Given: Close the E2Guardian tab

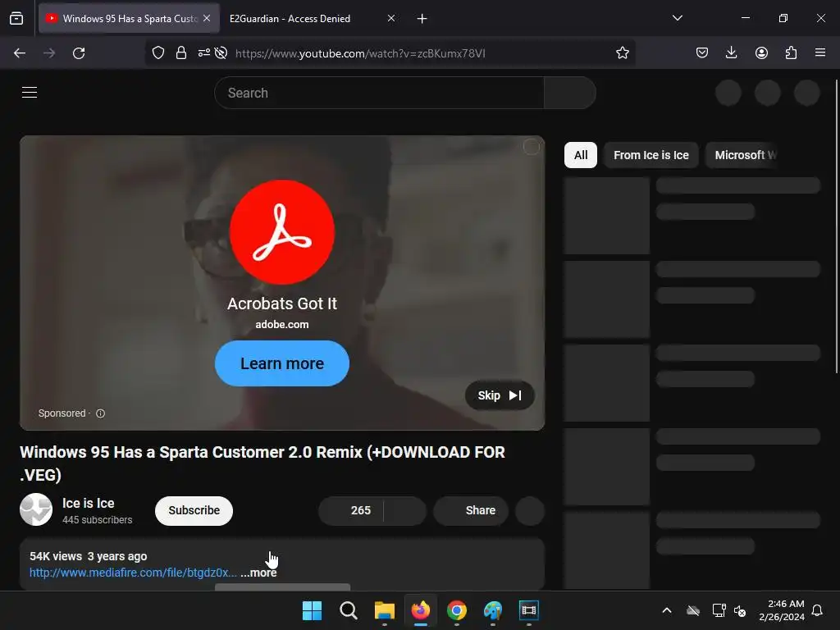Looking at the screenshot, I should pyautogui.click(x=391, y=18).
